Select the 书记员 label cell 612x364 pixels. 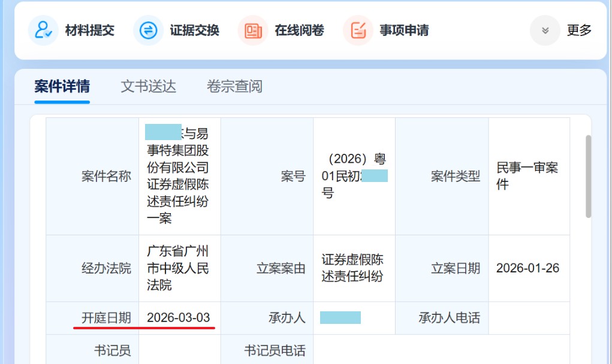[x=92, y=350]
